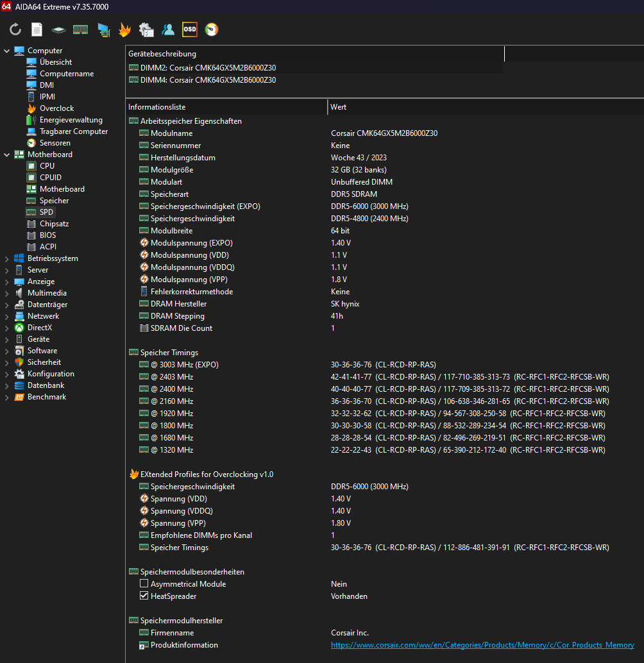This screenshot has height=663, width=644.
Task: Expand the Benchmark tree node
Action: [7, 397]
